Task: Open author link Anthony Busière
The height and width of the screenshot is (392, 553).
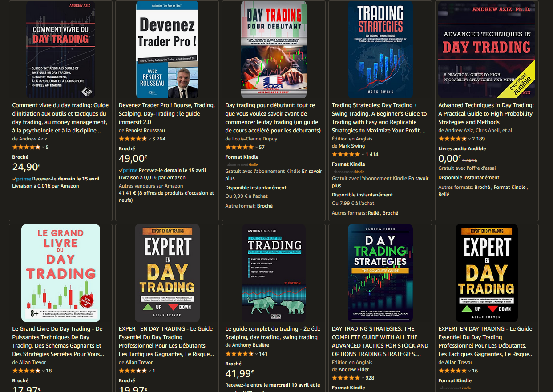Action: [250, 345]
